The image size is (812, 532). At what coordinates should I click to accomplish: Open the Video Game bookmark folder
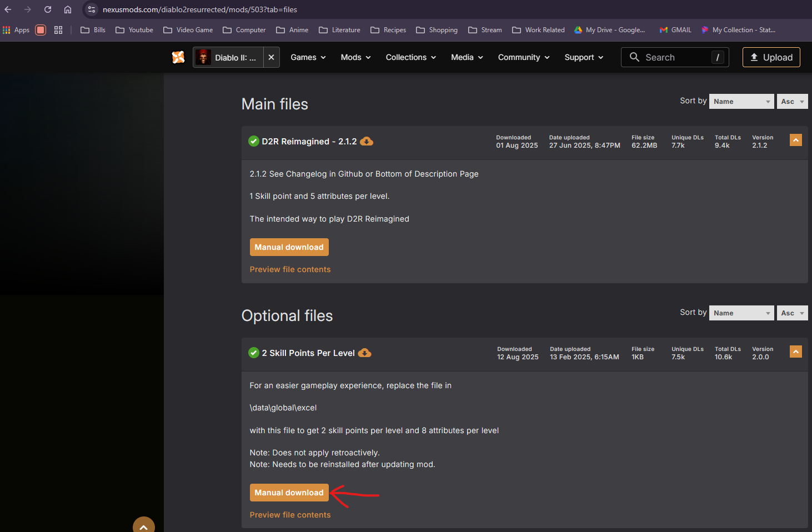tap(188, 30)
